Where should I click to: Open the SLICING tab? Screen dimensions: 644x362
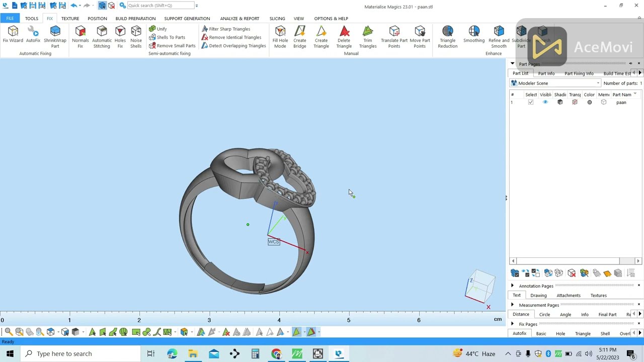[277, 19]
